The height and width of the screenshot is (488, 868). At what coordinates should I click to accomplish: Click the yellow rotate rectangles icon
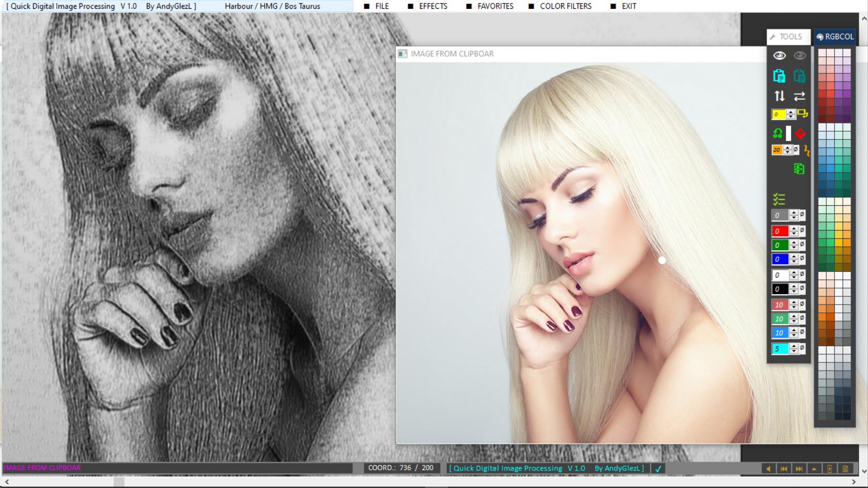tap(802, 114)
